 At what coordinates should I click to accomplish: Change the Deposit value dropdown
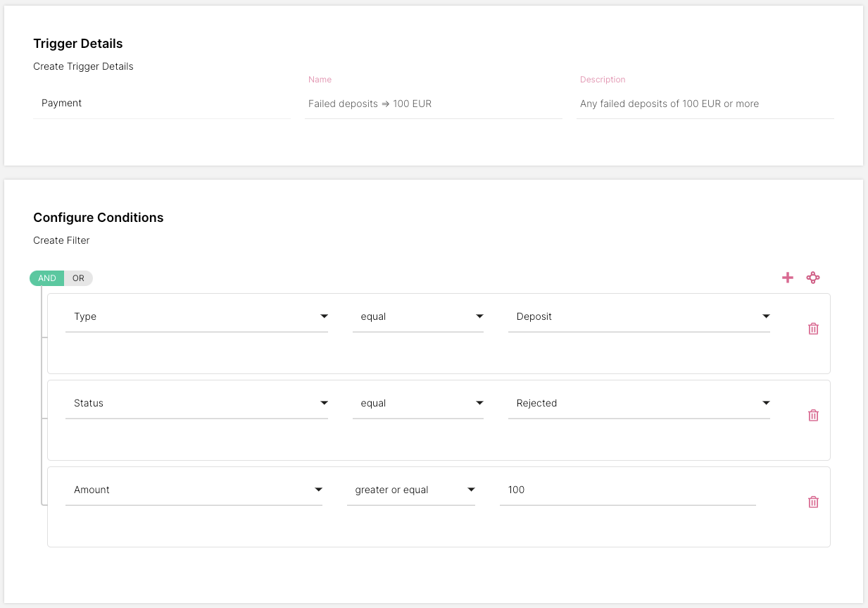(639, 317)
